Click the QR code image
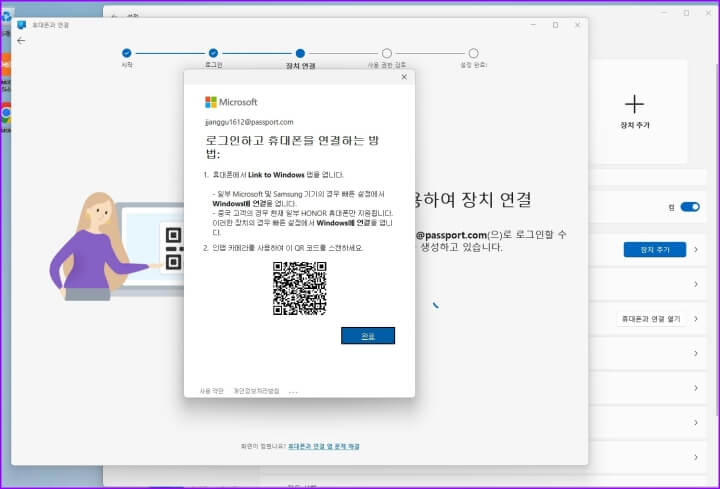This screenshot has width=720, height=489. 299,288
